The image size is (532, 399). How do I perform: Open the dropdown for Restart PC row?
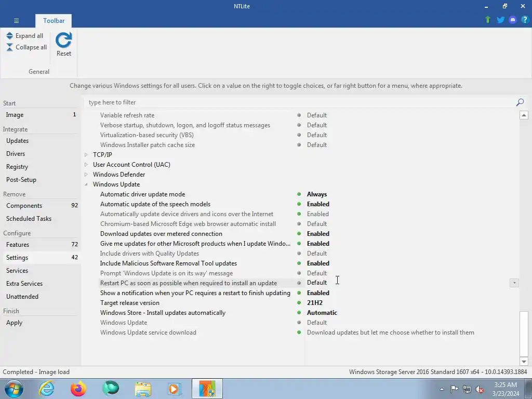point(514,283)
